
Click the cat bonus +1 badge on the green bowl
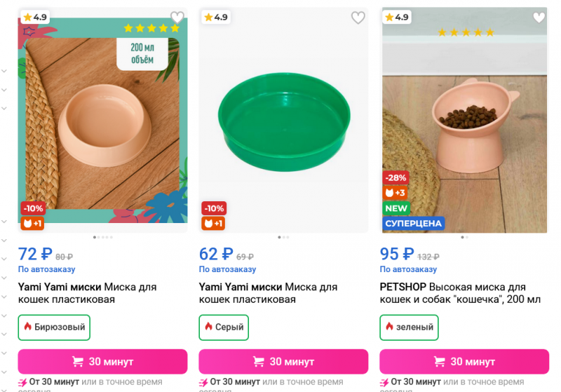pyautogui.click(x=213, y=224)
